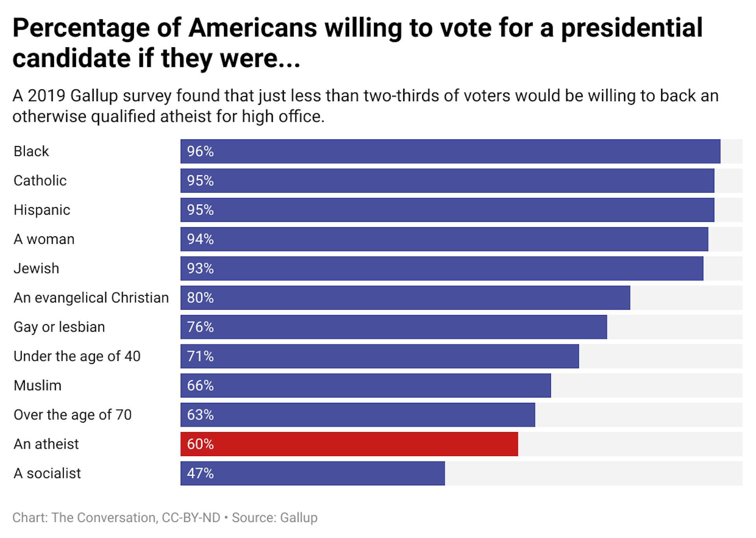The height and width of the screenshot is (538, 756).
Task: Click the 'An atheist' row label
Action: pyautogui.click(x=46, y=444)
